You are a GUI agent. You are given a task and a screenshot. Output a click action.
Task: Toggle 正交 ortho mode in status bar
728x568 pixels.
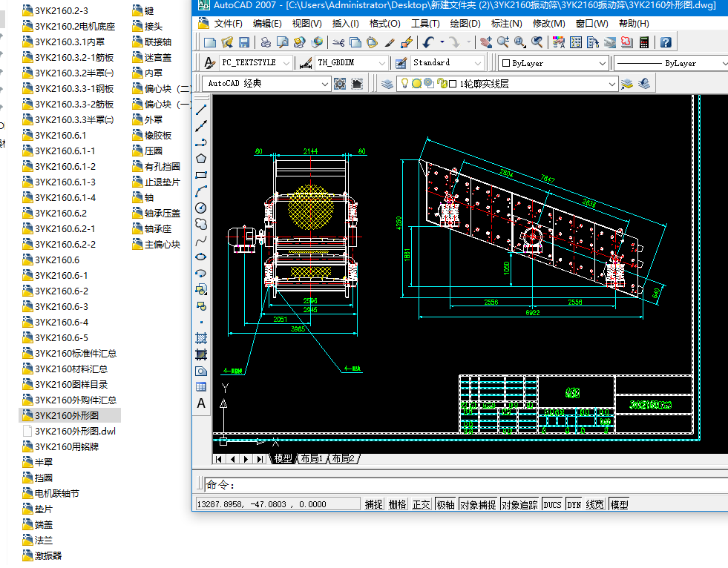422,504
